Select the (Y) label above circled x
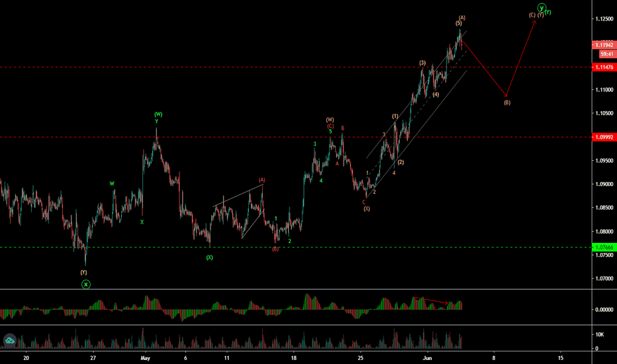This screenshot has height=364, width=617. point(83,272)
